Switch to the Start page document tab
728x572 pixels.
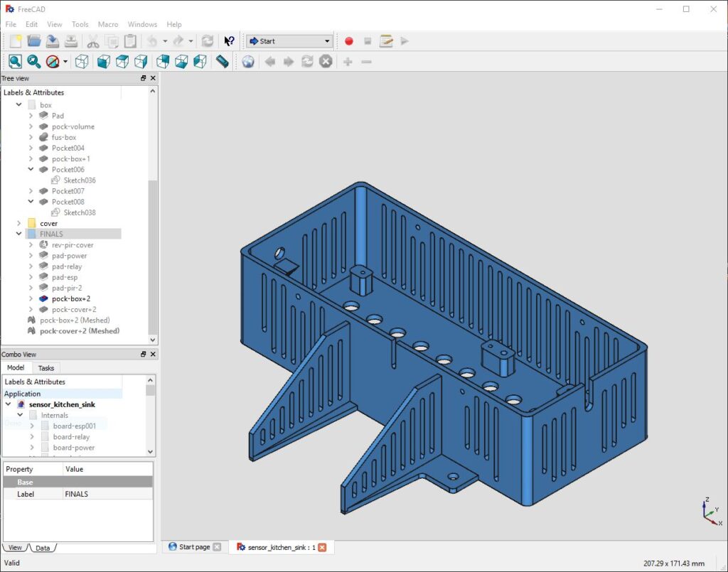(195, 547)
